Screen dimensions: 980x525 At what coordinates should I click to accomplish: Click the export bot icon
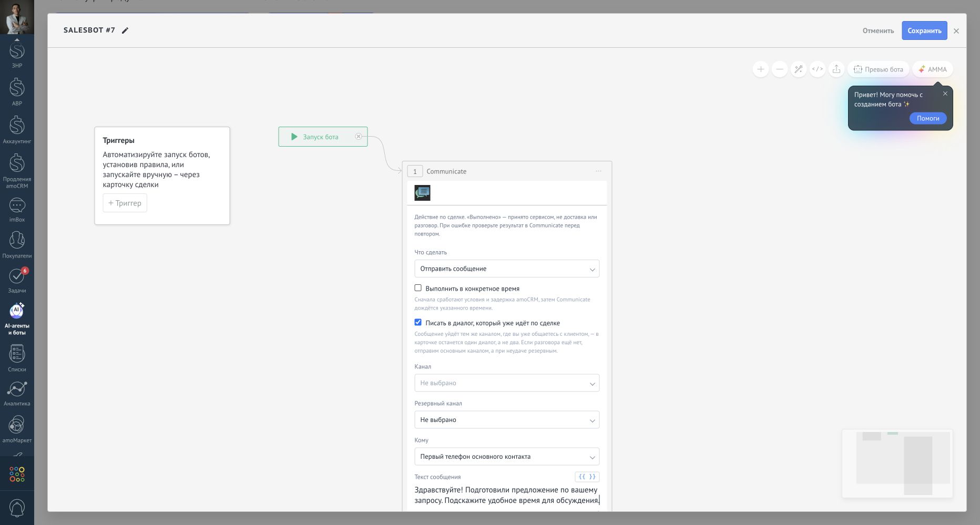tap(836, 69)
